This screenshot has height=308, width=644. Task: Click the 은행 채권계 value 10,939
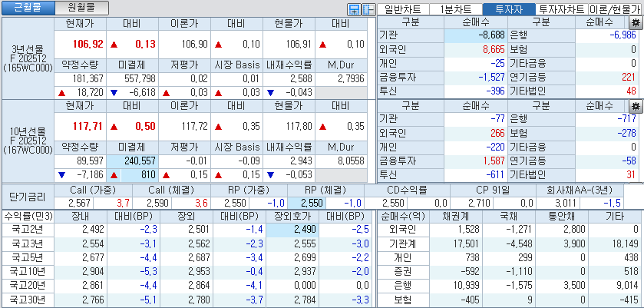[467, 286]
